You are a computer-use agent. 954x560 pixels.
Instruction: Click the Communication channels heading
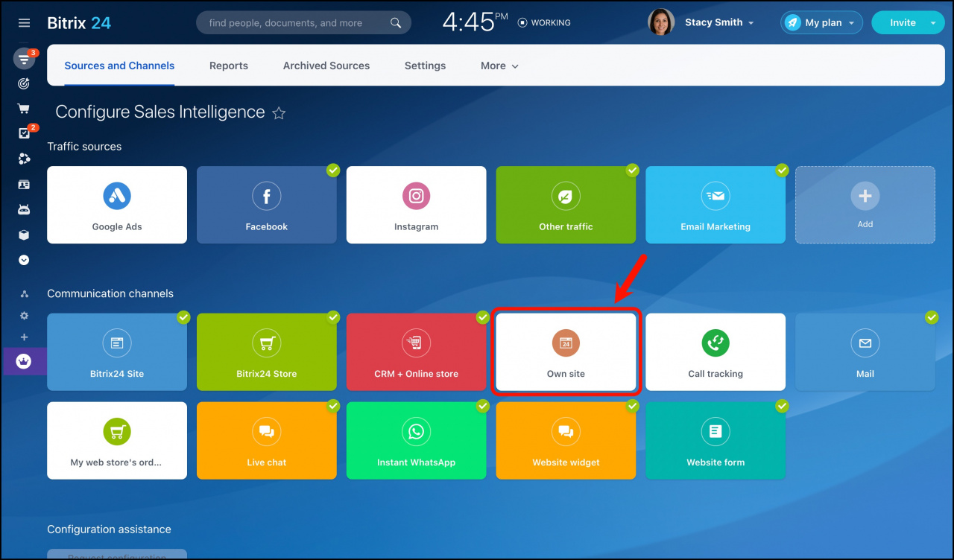coord(110,293)
